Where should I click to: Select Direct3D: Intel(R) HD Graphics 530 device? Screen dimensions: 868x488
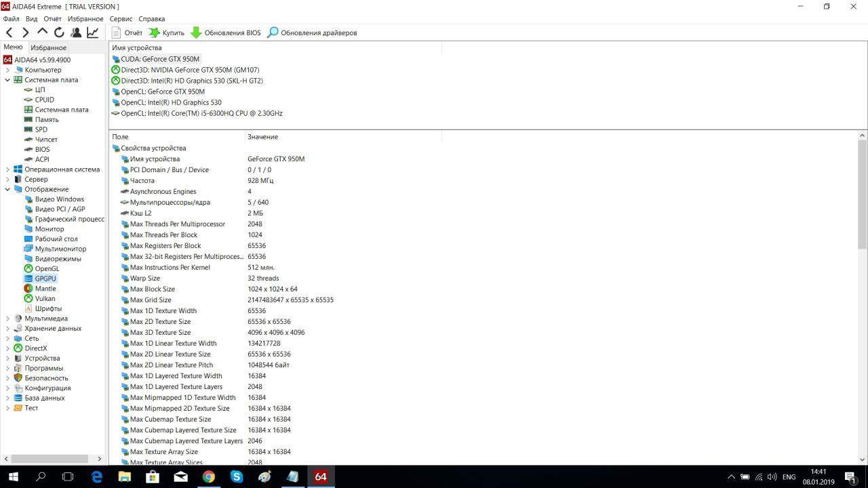coord(191,81)
